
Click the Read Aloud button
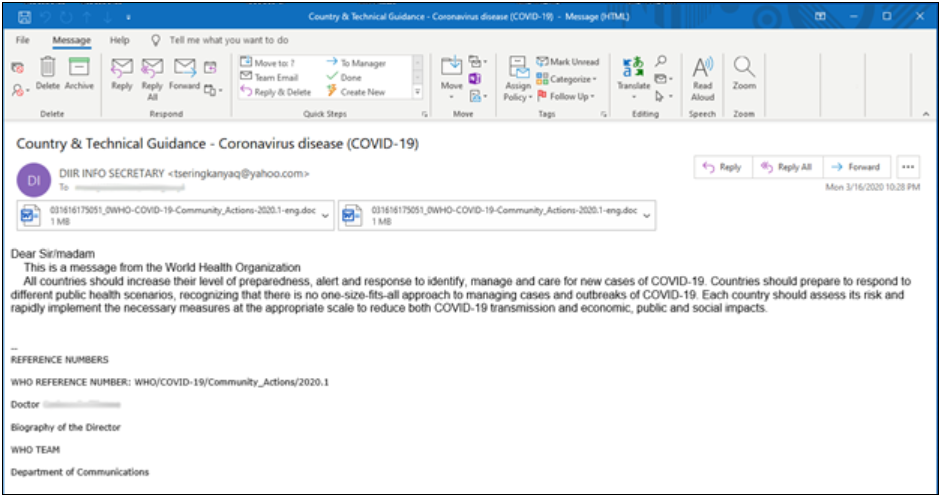click(702, 79)
